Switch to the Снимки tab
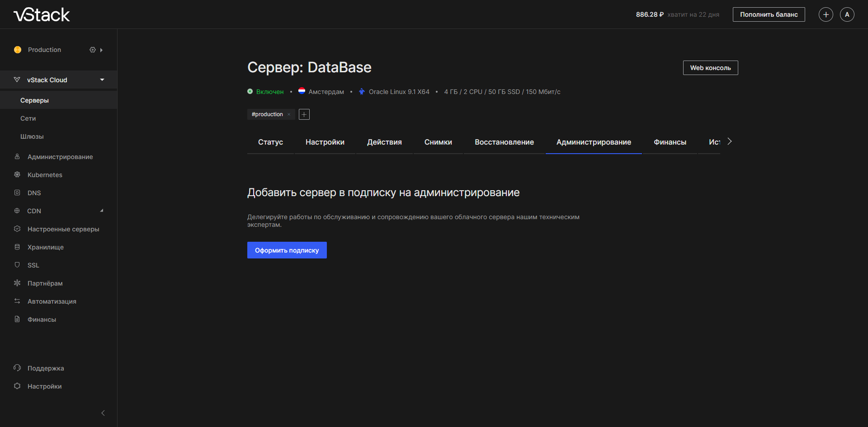Screen dimensions: 868x427 (438, 142)
